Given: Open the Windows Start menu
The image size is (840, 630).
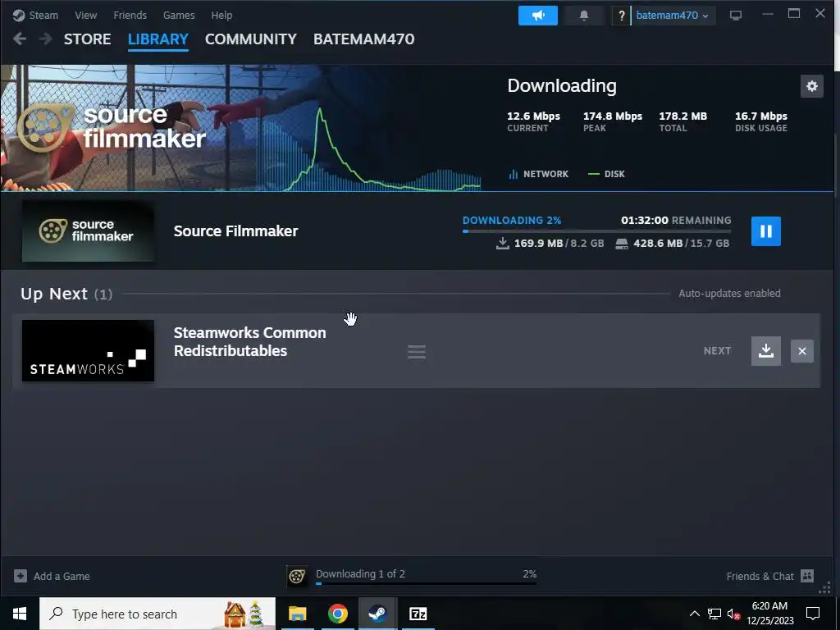Looking at the screenshot, I should pyautogui.click(x=20, y=614).
